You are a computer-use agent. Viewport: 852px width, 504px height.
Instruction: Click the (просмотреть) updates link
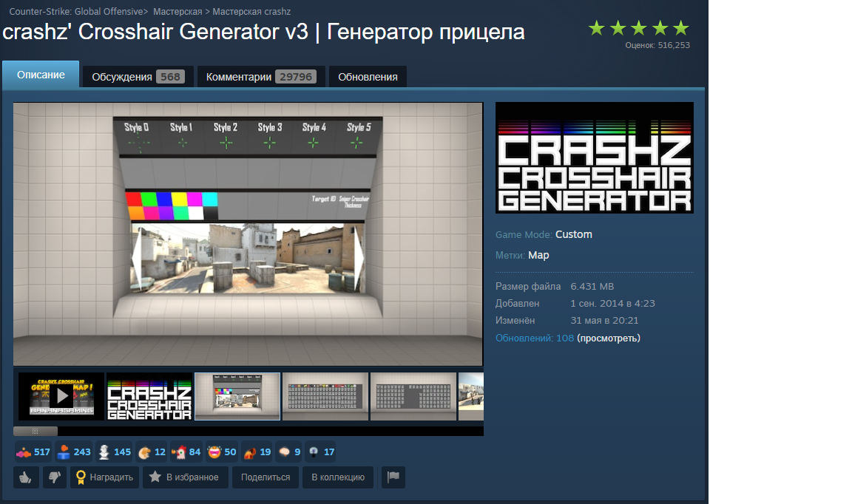(609, 338)
